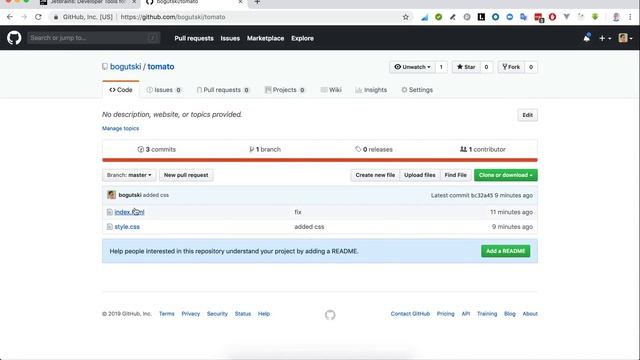The image size is (640, 360).
Task: Click the browser back arrow
Action: coord(10,17)
